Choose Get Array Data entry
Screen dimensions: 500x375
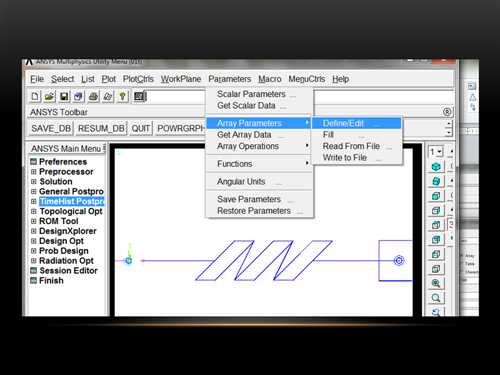[259, 135]
